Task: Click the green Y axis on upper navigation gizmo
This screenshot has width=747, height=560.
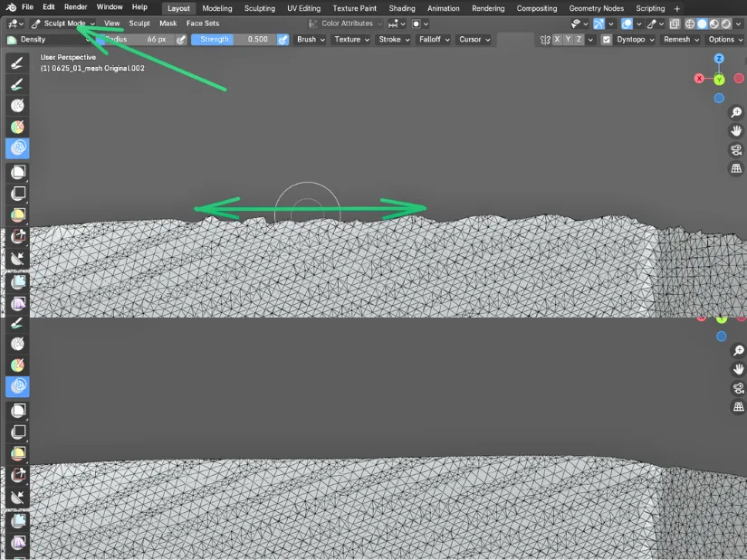Action: point(719,80)
